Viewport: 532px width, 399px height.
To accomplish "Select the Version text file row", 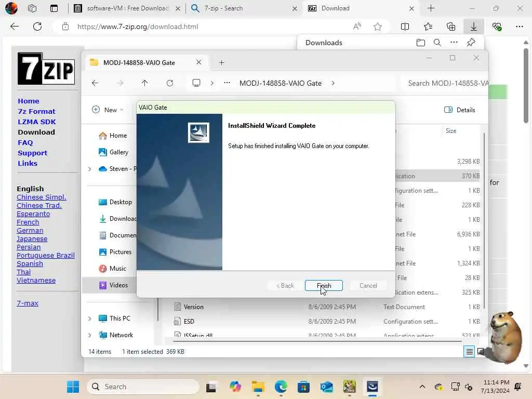I will 326,307.
